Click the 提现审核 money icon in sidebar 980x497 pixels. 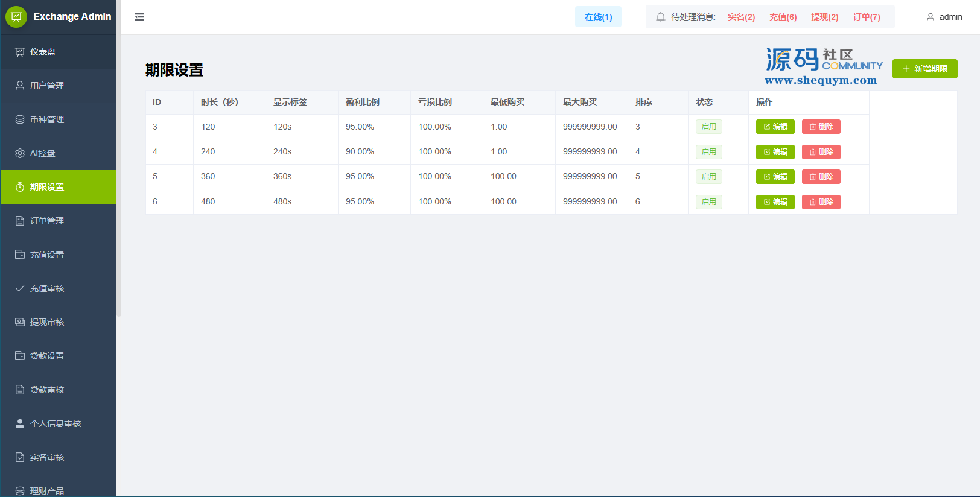pos(20,322)
